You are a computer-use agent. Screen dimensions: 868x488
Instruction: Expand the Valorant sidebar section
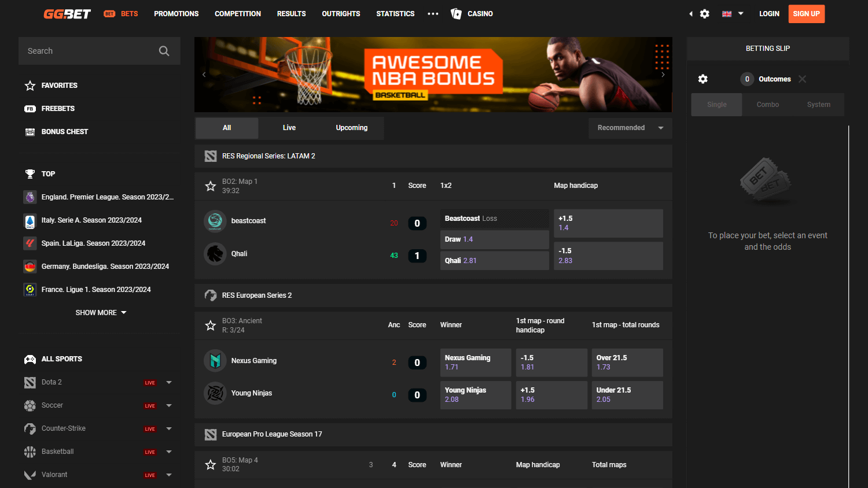(x=169, y=475)
